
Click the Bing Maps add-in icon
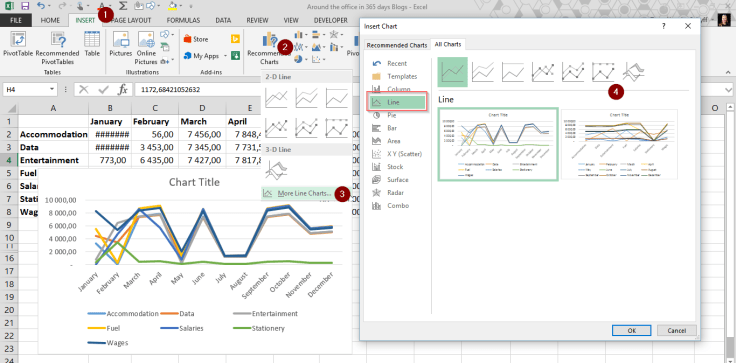[x=235, y=39]
